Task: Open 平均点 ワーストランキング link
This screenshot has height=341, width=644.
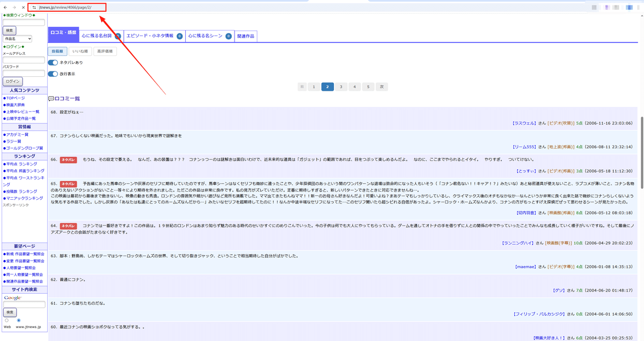Action: click(x=24, y=180)
